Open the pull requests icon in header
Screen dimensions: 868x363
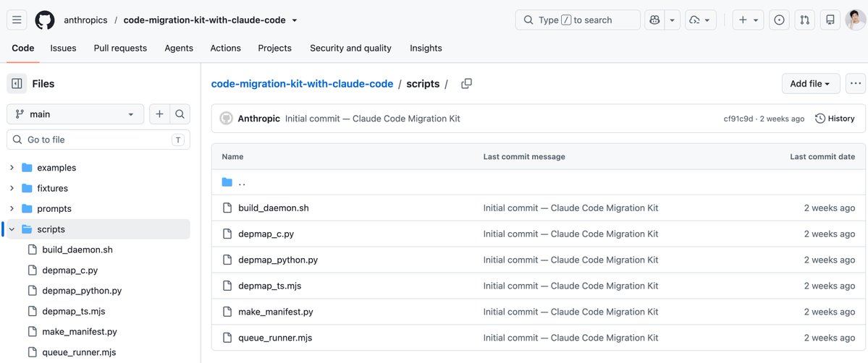point(805,20)
